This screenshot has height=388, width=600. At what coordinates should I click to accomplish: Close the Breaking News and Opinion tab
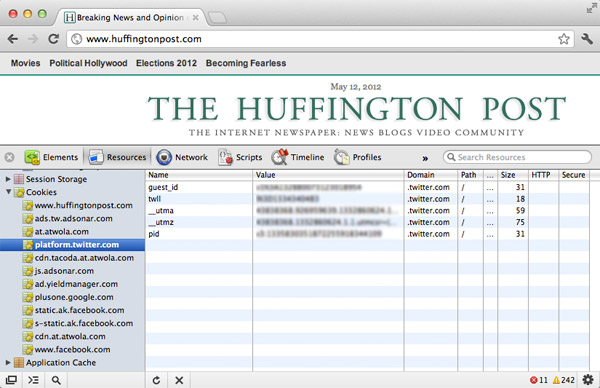195,18
